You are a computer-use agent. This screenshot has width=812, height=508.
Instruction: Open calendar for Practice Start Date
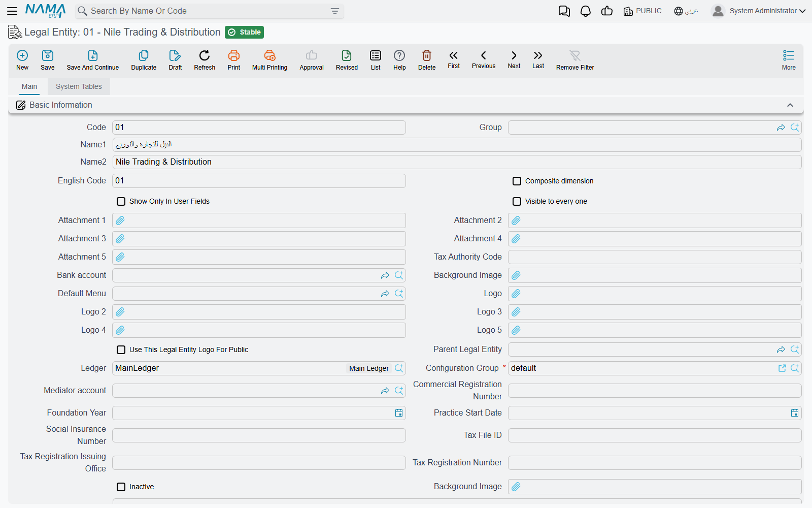[x=795, y=413]
